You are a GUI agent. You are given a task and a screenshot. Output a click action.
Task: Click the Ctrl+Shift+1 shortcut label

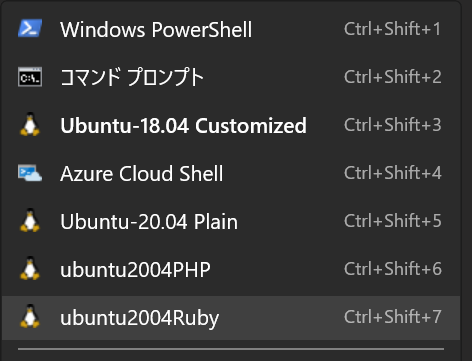pos(393,29)
